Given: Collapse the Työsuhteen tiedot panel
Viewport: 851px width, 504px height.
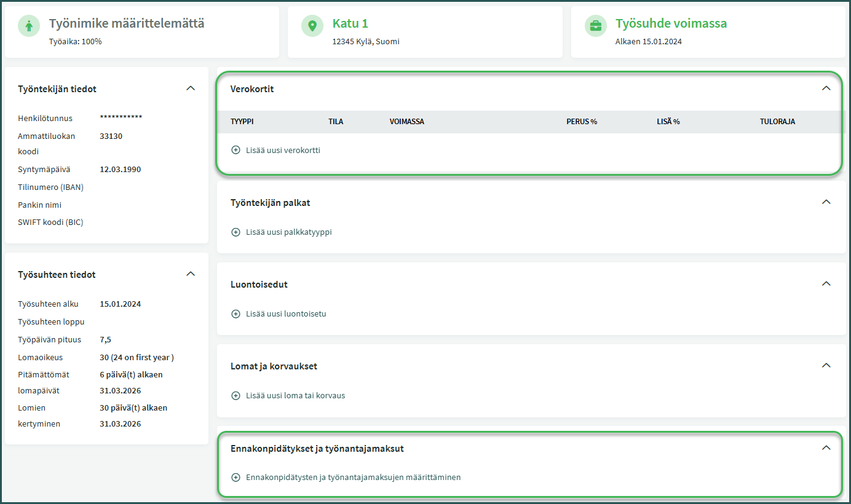Looking at the screenshot, I should 191,274.
